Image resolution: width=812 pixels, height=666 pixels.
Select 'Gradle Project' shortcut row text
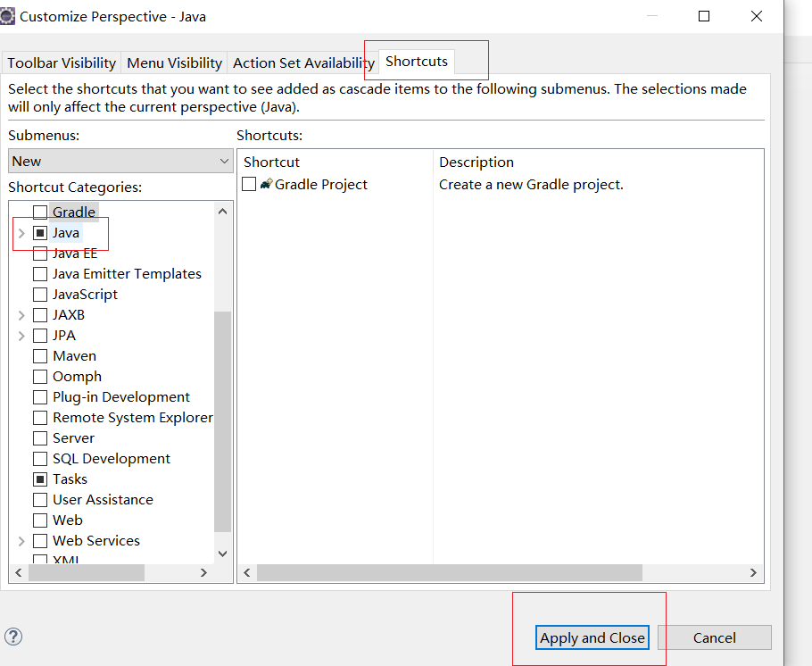(320, 185)
